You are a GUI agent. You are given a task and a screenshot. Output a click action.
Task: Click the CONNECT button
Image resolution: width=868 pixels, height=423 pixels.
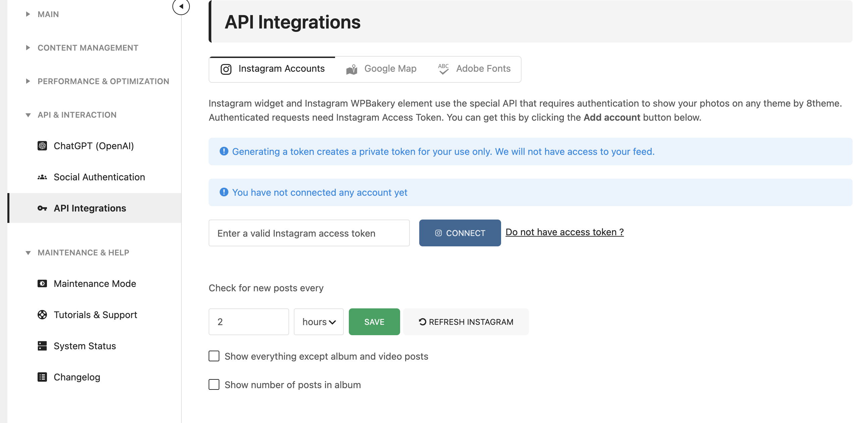460,233
